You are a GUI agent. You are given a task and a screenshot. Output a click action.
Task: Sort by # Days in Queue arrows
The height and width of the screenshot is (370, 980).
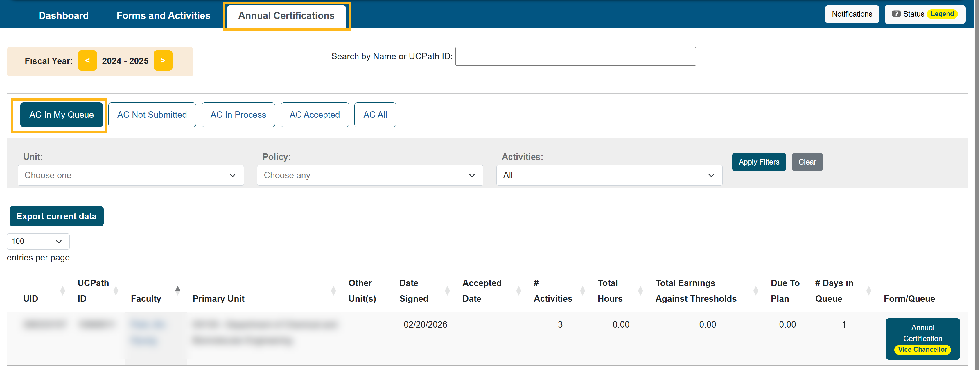tap(868, 291)
